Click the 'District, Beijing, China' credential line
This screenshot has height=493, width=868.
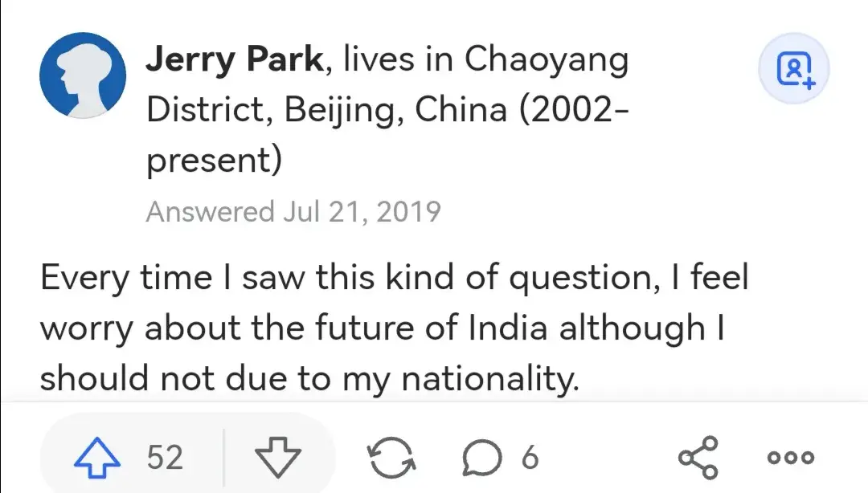tap(327, 109)
